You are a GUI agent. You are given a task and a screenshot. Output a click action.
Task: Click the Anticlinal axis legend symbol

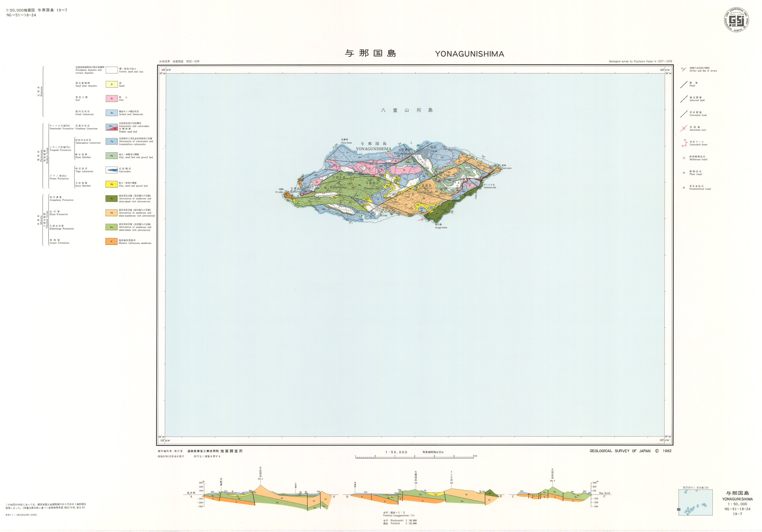point(684,128)
